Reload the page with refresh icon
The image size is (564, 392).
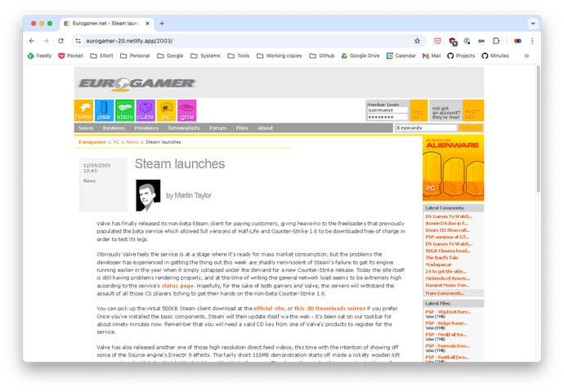(60, 41)
